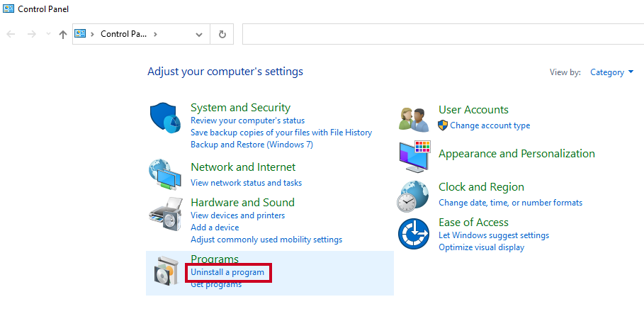Select the Control Panel breadcrumb segment
644x309 pixels.
(123, 34)
